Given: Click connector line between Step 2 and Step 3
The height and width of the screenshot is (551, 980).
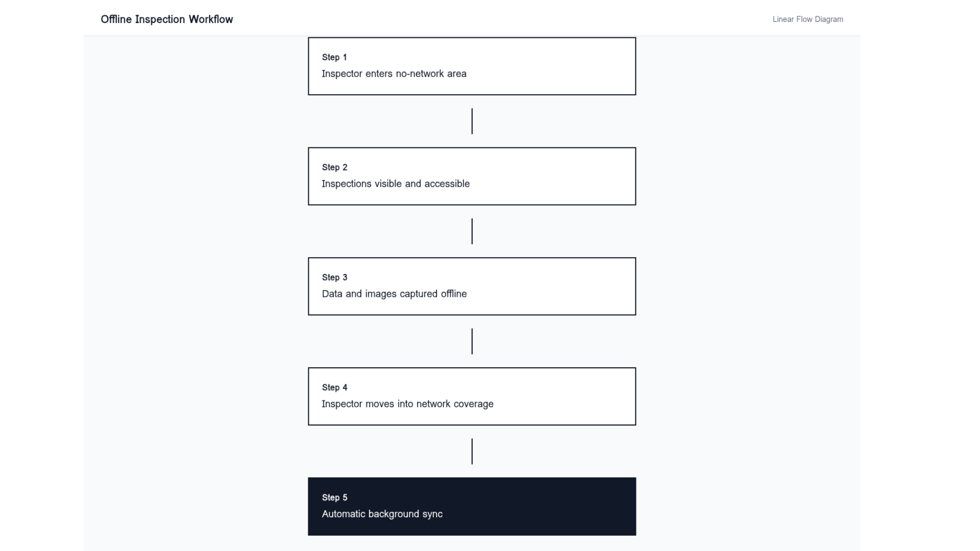Looking at the screenshot, I should pyautogui.click(x=472, y=231).
